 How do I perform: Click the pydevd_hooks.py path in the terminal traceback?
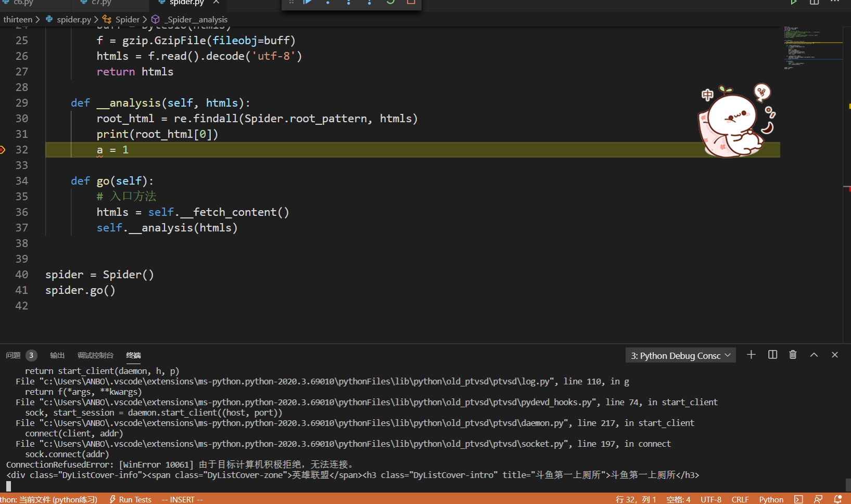pos(319,402)
